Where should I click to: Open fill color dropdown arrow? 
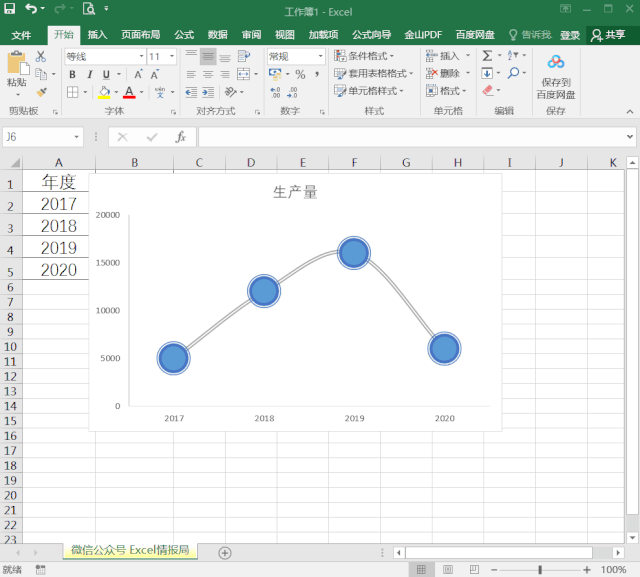tap(116, 92)
